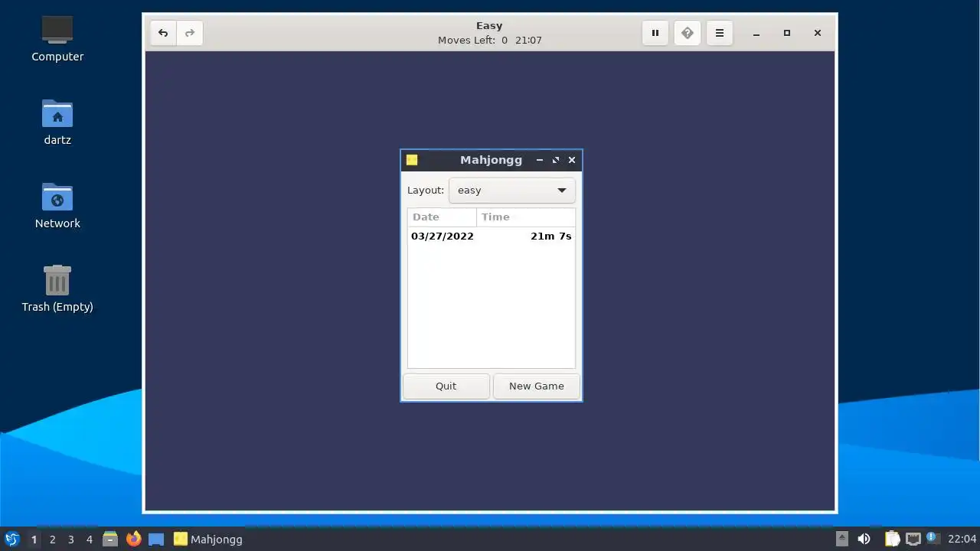This screenshot has height=551, width=980.
Task: Show a hint with the question icon
Action: [x=688, y=33]
